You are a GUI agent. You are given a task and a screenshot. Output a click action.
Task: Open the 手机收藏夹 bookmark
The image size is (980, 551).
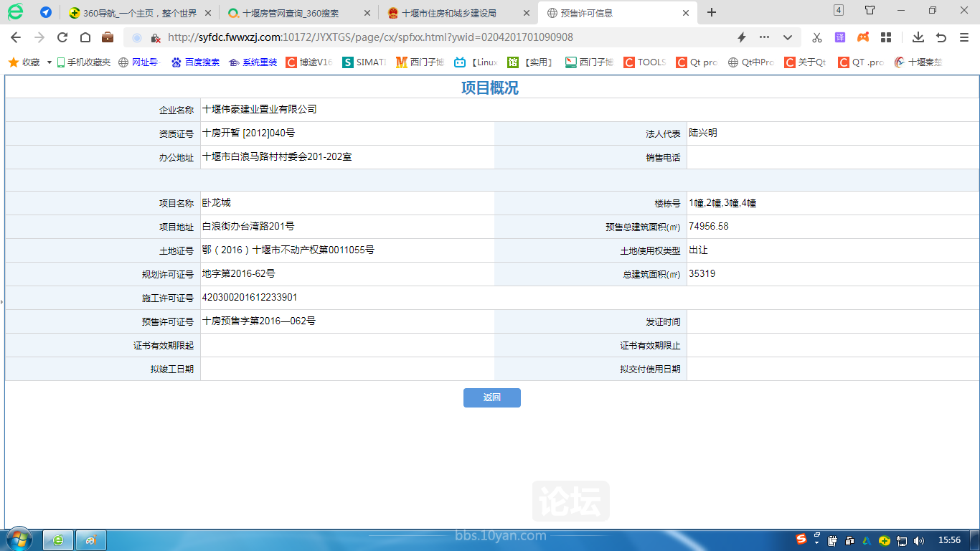tap(83, 62)
